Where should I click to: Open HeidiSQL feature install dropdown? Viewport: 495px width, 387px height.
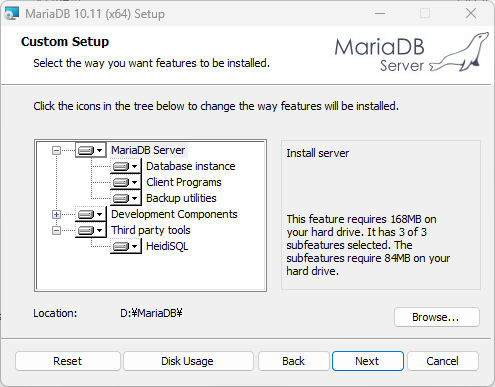point(125,246)
